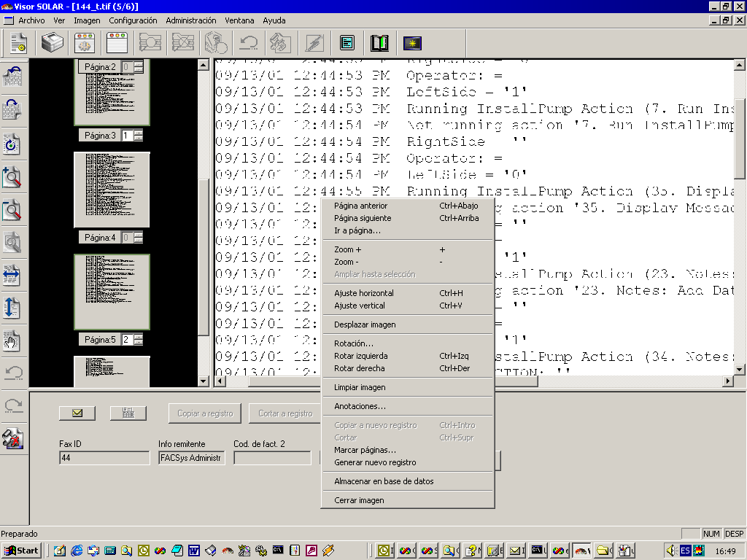Screen dimensions: 747x560
Task: Click the text document view toolbar icon
Action: click(x=347, y=43)
